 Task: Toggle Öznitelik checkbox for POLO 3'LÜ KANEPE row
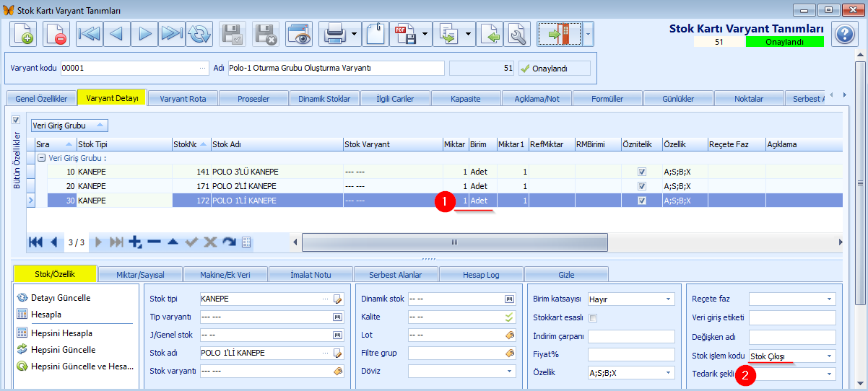coord(641,172)
